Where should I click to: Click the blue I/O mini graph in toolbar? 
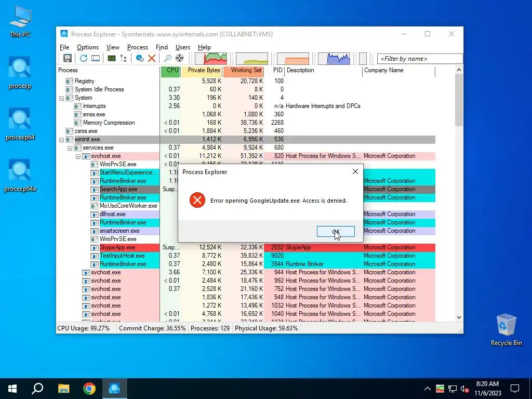(x=334, y=58)
